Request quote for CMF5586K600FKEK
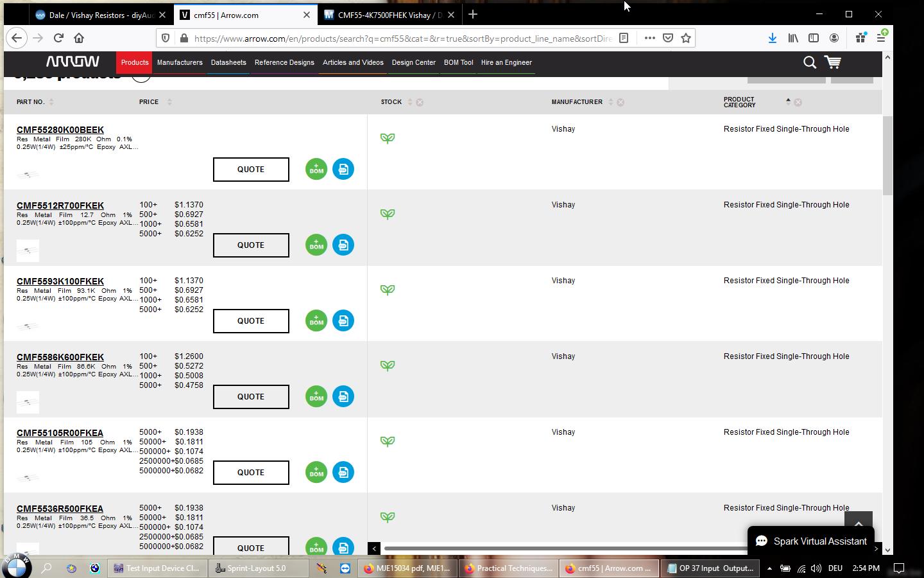Image resolution: width=924 pixels, height=578 pixels. (251, 397)
